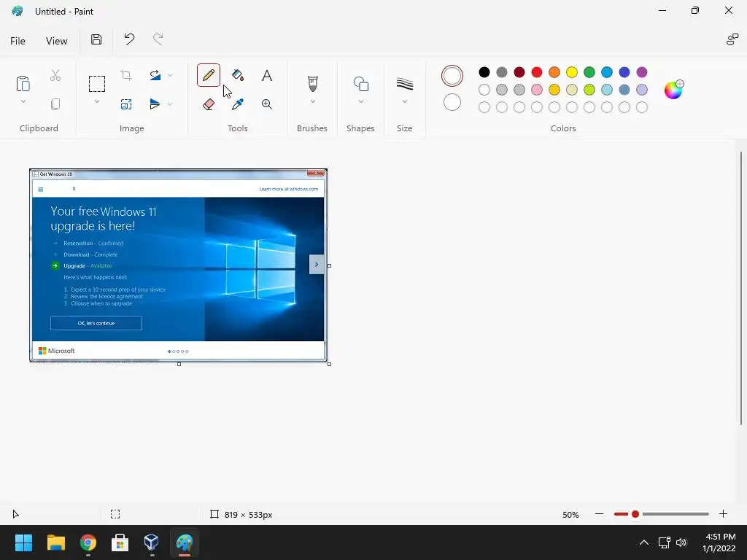Open Windows Start menu

click(23, 542)
